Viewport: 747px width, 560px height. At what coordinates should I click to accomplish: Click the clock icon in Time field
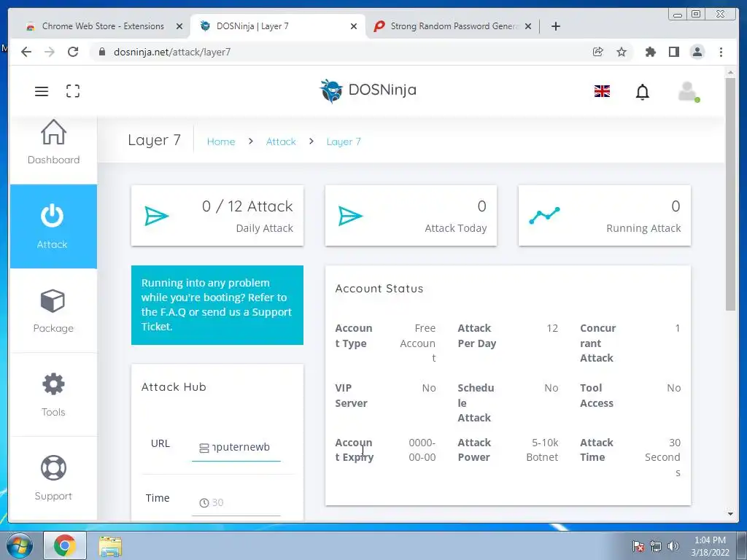pos(204,503)
